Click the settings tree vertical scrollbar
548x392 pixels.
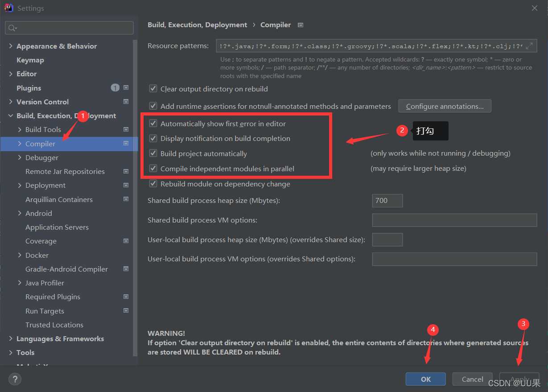point(136,198)
